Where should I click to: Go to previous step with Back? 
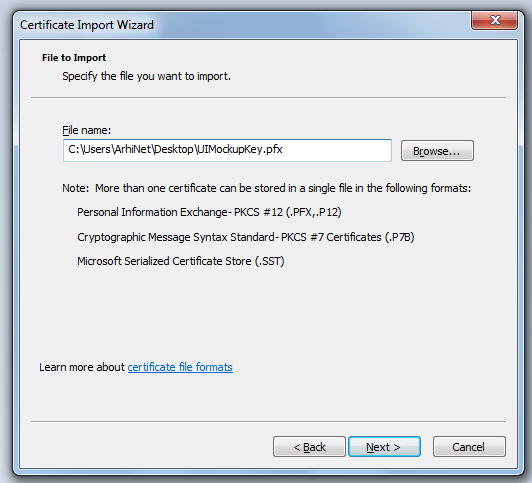[309, 447]
